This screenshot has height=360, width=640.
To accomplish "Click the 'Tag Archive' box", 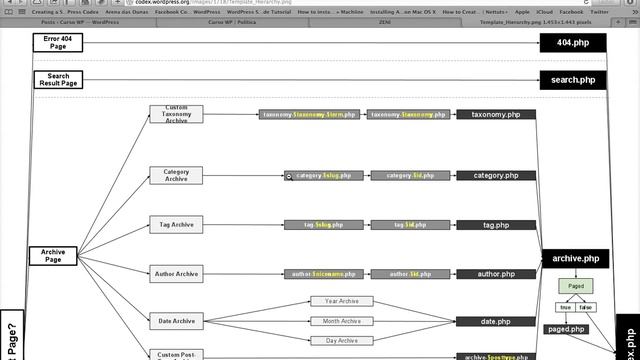I will [x=176, y=224].
